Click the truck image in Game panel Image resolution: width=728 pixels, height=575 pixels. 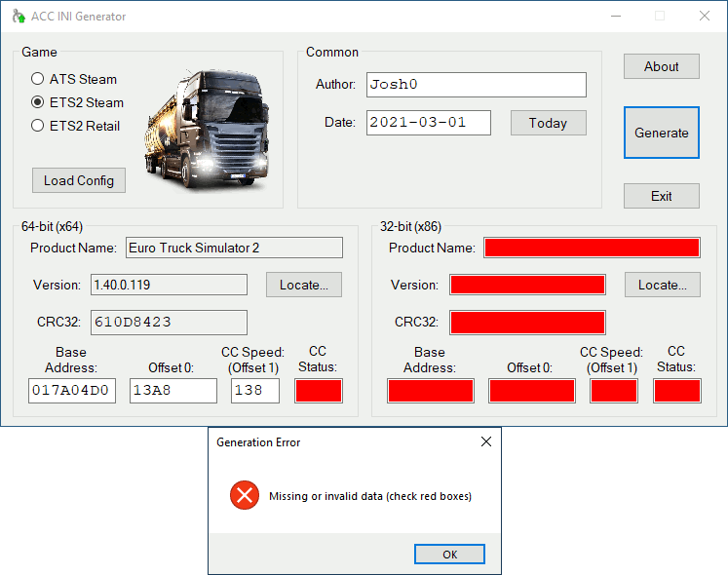pyautogui.click(x=207, y=129)
